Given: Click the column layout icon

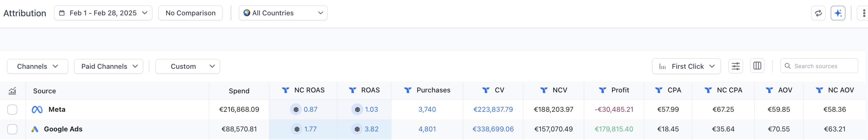Looking at the screenshot, I should pyautogui.click(x=757, y=66).
